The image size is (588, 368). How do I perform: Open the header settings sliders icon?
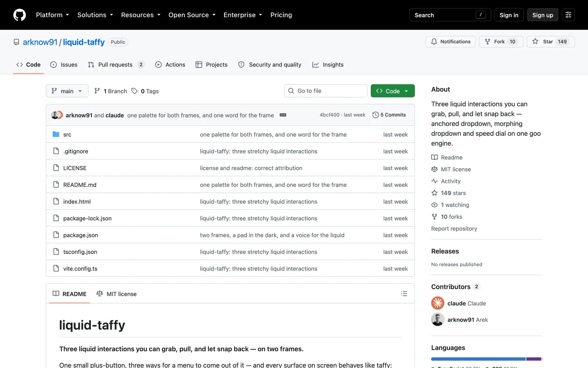click(568, 15)
